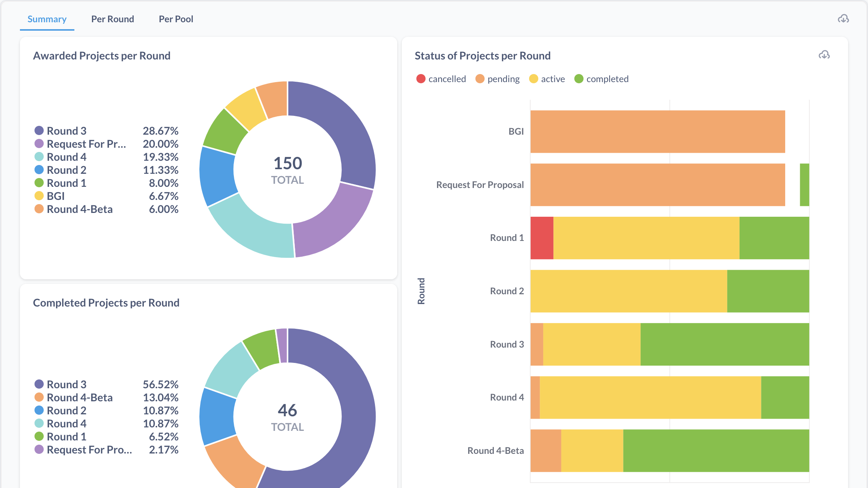Viewport: 868px width, 488px height.
Task: Click the BGI axis label in bar chart
Action: pos(516,132)
